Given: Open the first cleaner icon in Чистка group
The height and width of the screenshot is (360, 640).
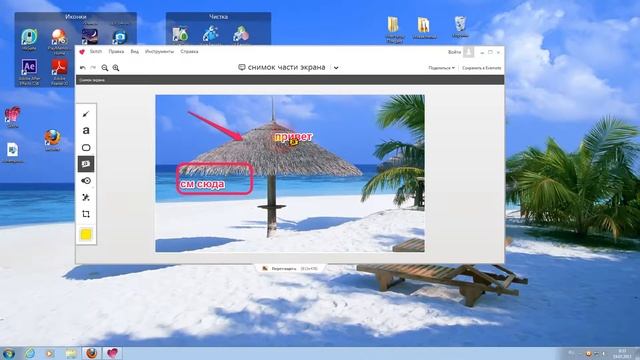Looking at the screenshot, I should click(x=180, y=34).
